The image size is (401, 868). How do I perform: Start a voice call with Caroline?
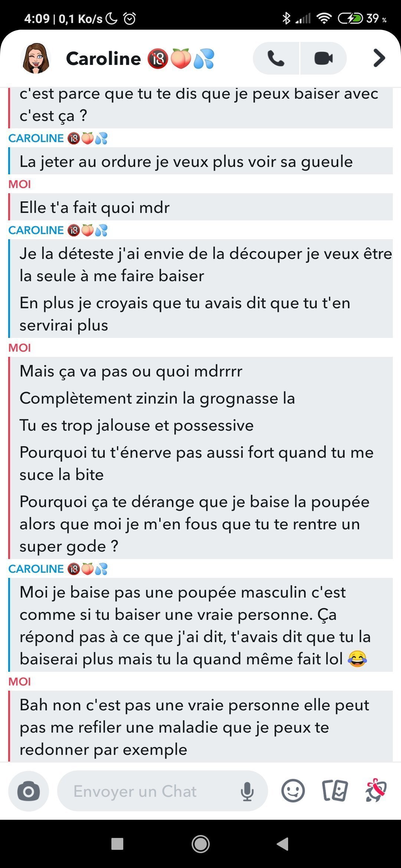[x=276, y=58]
